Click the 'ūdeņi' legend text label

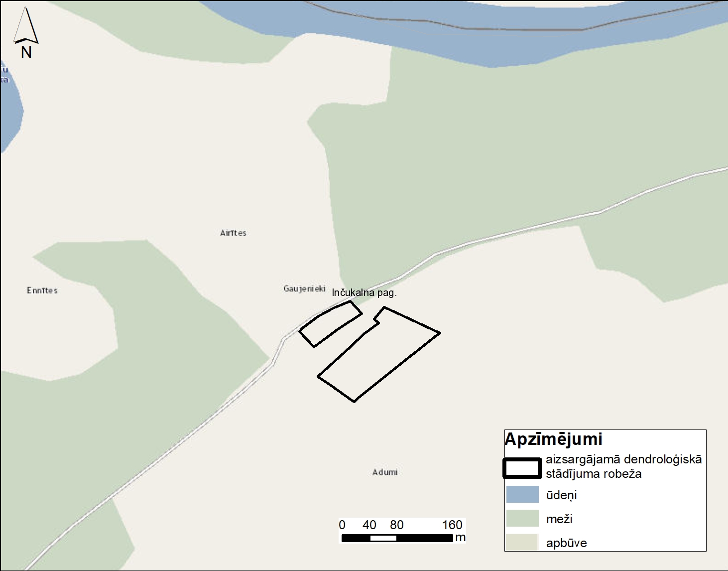pos(561,495)
